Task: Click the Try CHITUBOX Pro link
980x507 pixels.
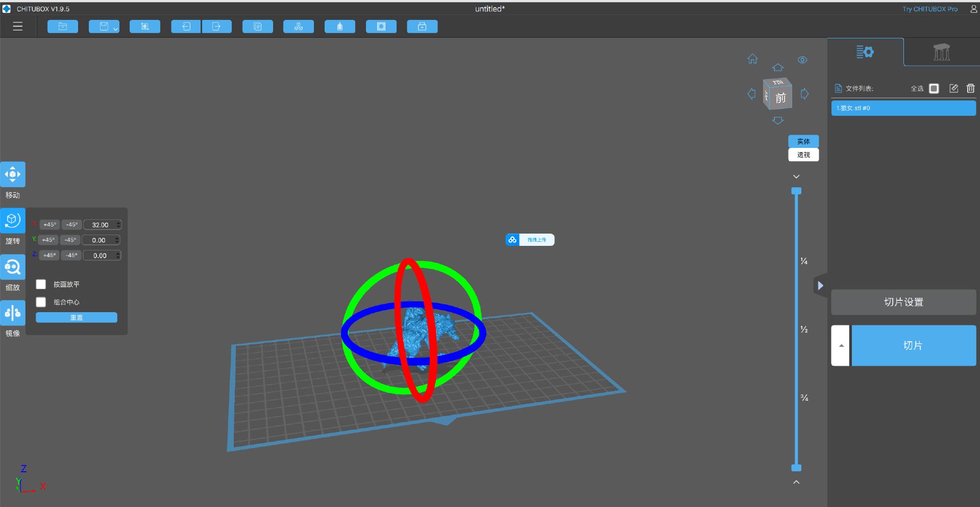Action: point(929,9)
